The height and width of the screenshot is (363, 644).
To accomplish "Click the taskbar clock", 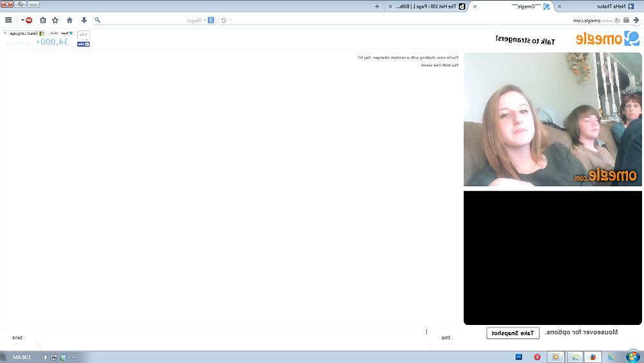I will (x=22, y=357).
